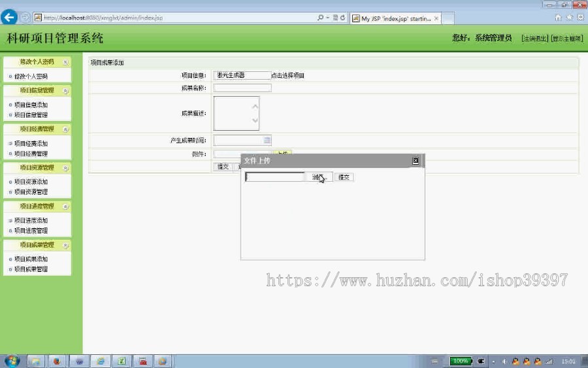Select the 'My JSP index.jsp' browser tab
The height and width of the screenshot is (368, 588).
(395, 18)
